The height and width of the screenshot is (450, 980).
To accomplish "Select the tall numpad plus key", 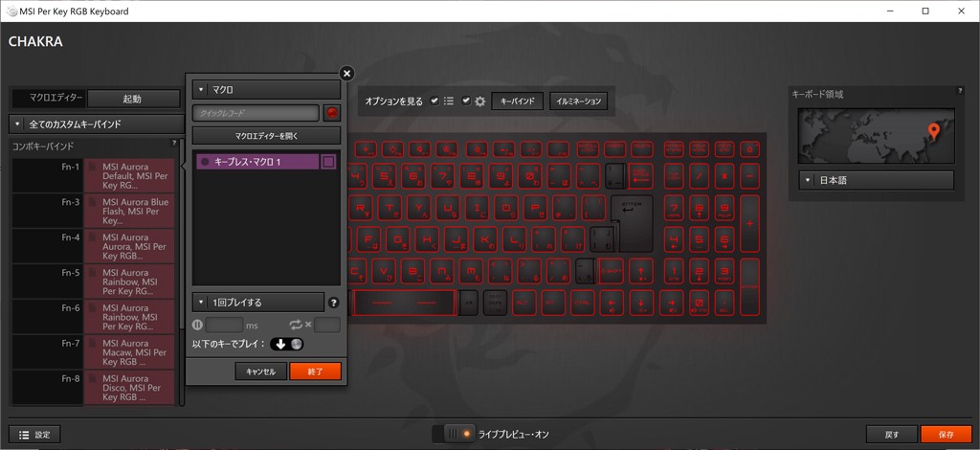I will click(749, 223).
